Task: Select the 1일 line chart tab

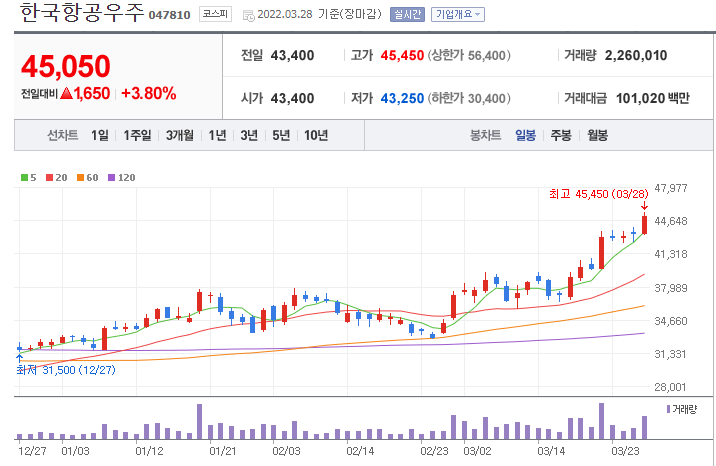Action: coord(100,135)
